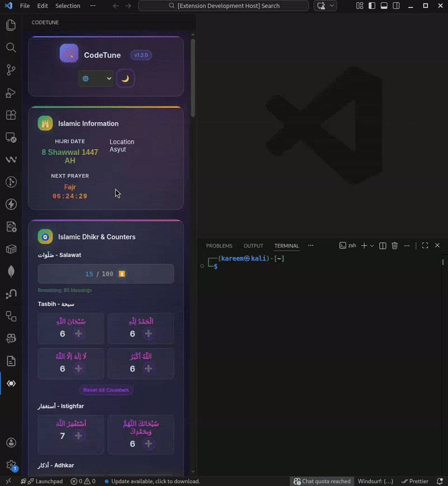Maximize the panel size
Image resolution: width=448 pixels, height=486 pixels.
[x=425, y=245]
